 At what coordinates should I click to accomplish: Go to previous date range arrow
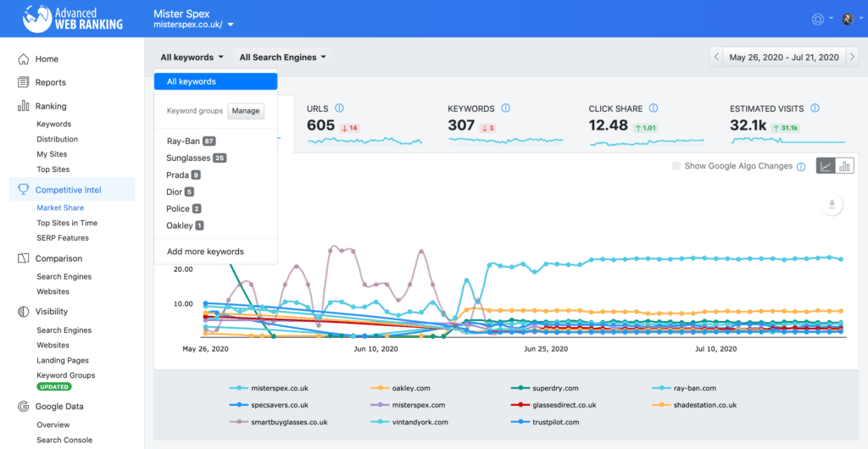[x=716, y=57]
